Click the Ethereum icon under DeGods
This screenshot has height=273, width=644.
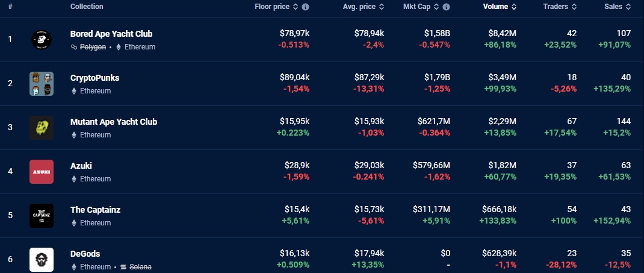pos(74,267)
